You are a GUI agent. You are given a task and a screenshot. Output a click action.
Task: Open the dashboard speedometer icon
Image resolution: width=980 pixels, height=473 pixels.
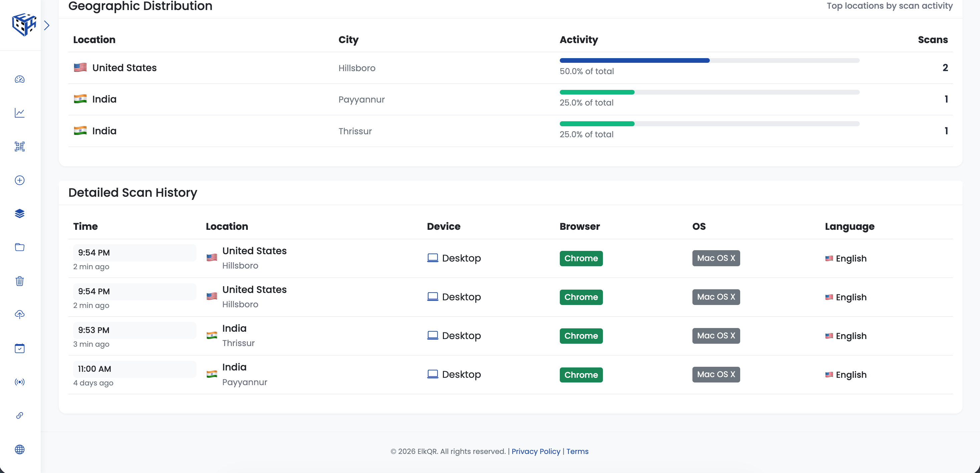[x=20, y=79]
